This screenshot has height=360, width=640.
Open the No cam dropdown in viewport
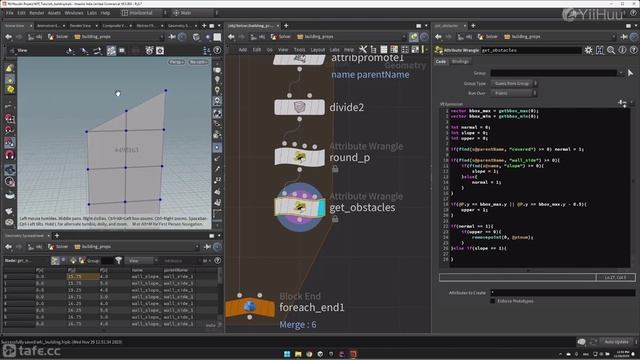[x=199, y=62]
